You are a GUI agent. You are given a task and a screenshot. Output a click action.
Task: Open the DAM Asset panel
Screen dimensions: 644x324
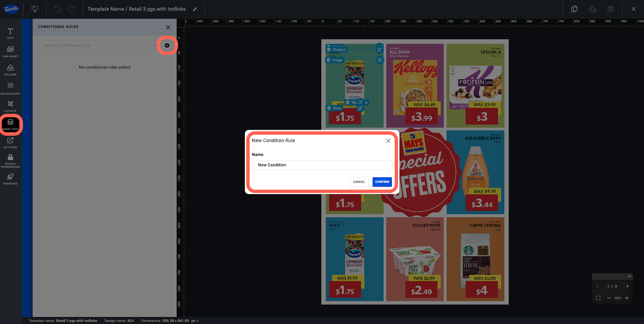tap(10, 52)
